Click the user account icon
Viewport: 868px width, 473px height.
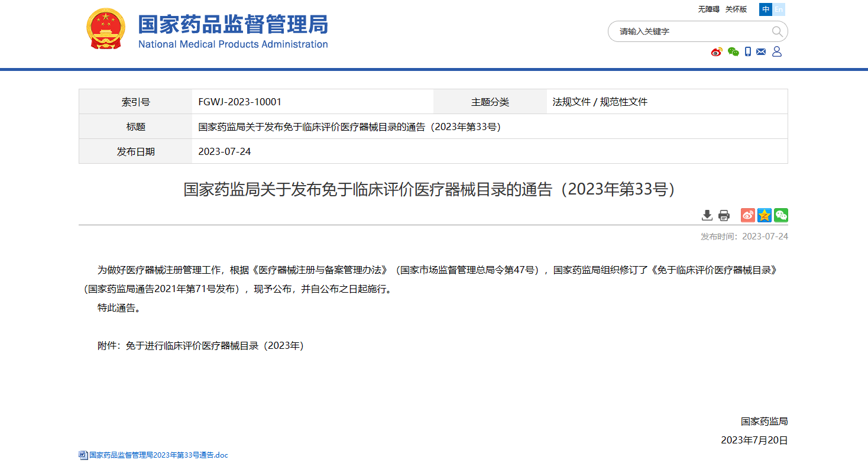coord(777,52)
